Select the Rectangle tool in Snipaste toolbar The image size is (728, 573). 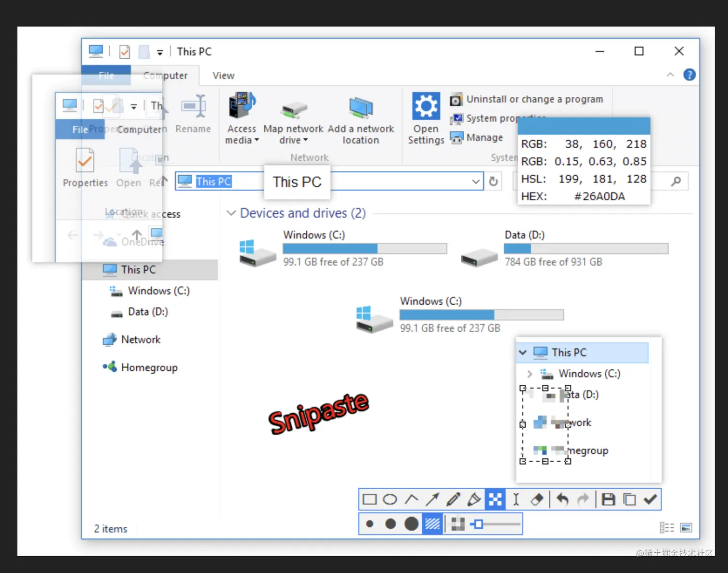point(369,499)
